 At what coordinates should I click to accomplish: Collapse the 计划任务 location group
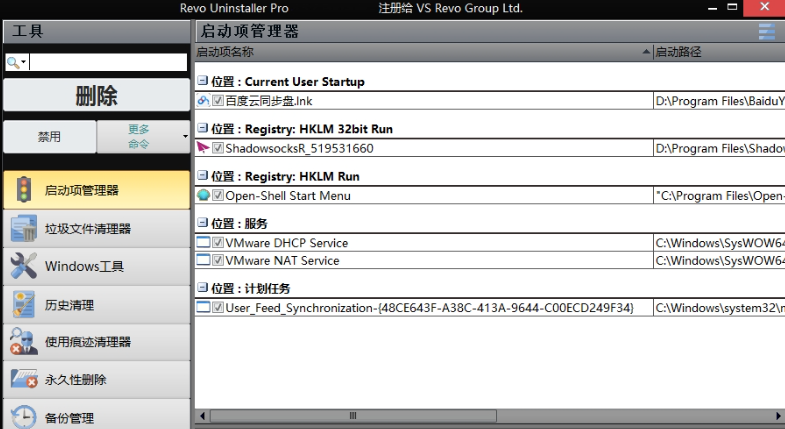coord(202,287)
